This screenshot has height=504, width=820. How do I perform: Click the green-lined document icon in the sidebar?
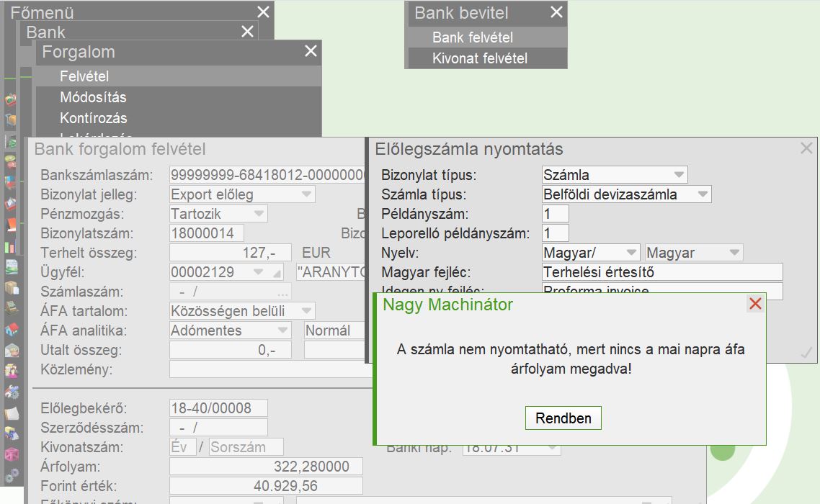(11, 266)
